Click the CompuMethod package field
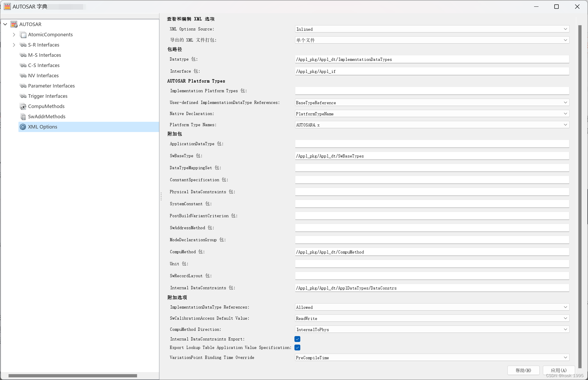 point(432,252)
